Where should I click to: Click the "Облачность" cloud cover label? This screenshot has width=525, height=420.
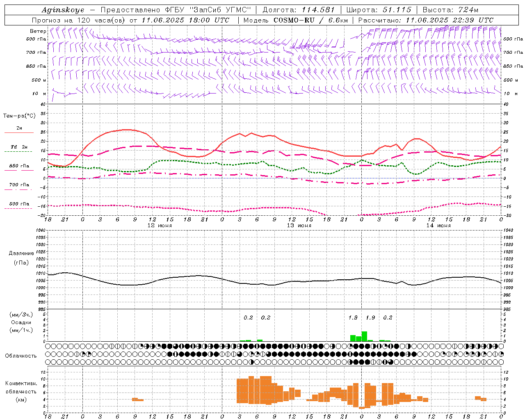21,356
